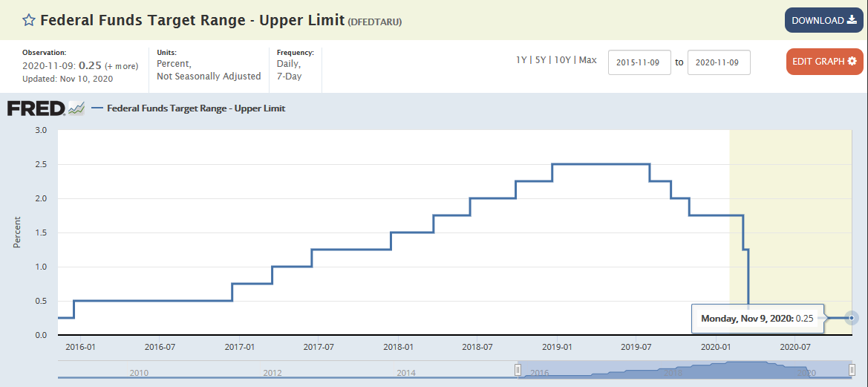Viewport: 868px width, 387px height.
Task: Click the DOWNLOAD button
Action: [823, 21]
